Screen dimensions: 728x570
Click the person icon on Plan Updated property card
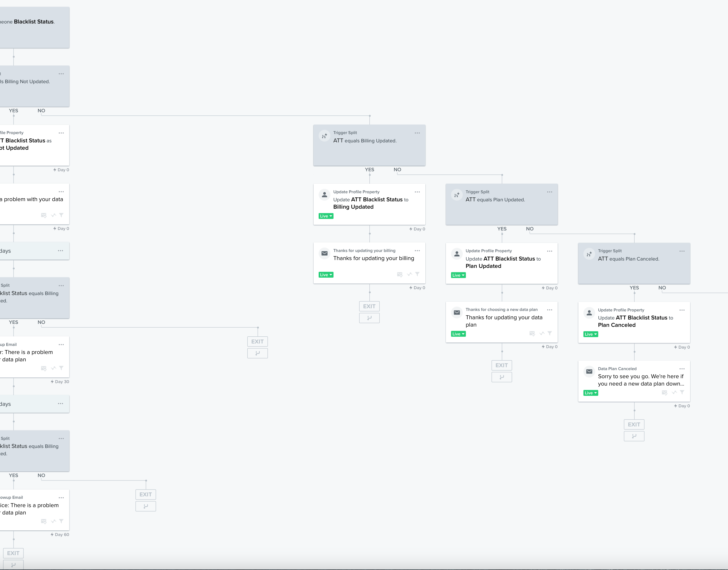[457, 254]
